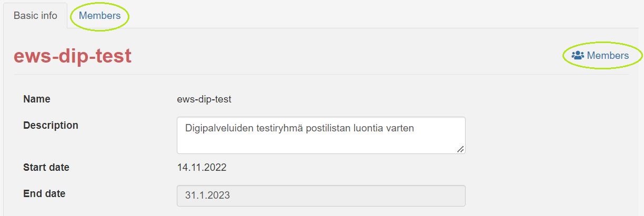Click the start date value 14.11.2022

point(202,168)
